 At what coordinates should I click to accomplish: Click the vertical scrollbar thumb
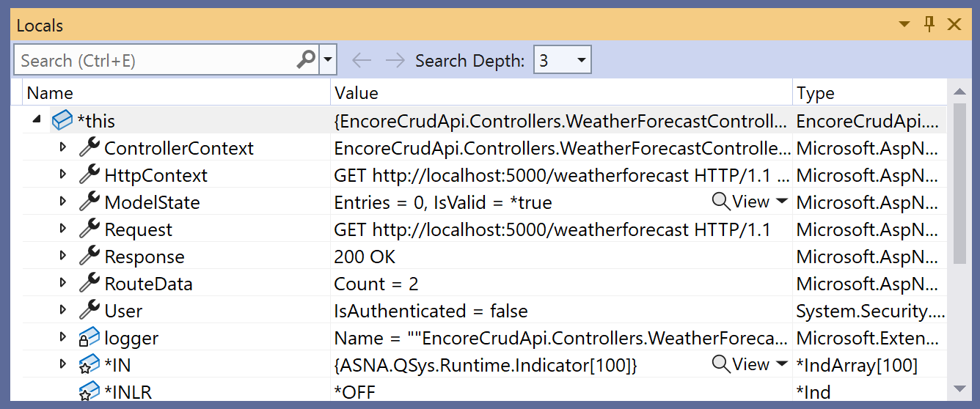959,184
